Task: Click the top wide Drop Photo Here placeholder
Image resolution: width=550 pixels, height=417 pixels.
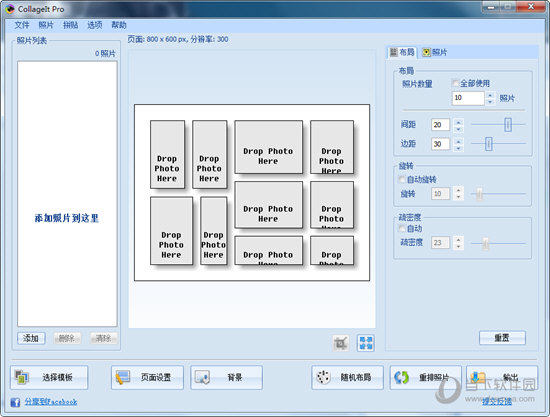Action: (269, 147)
